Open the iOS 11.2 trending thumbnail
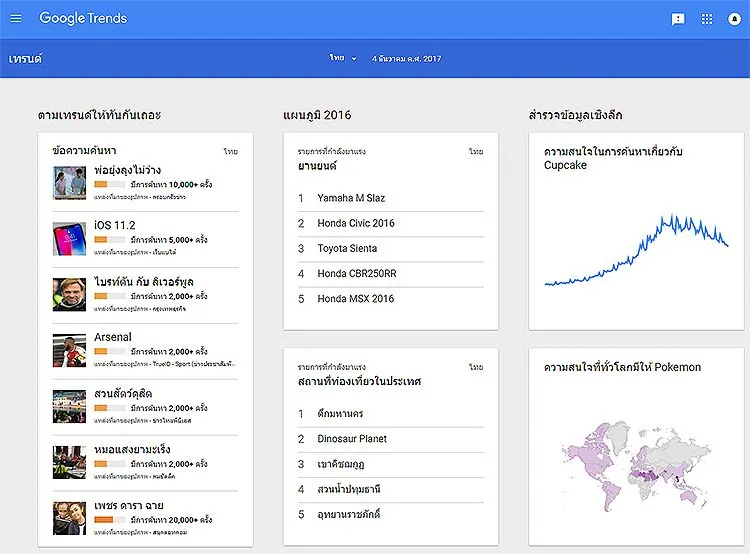 tap(71, 238)
